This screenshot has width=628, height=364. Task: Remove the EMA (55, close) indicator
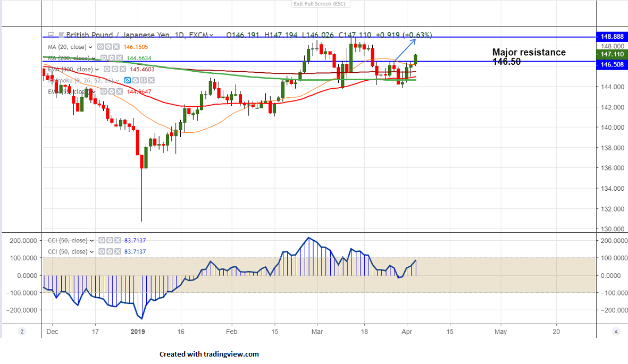(x=119, y=92)
